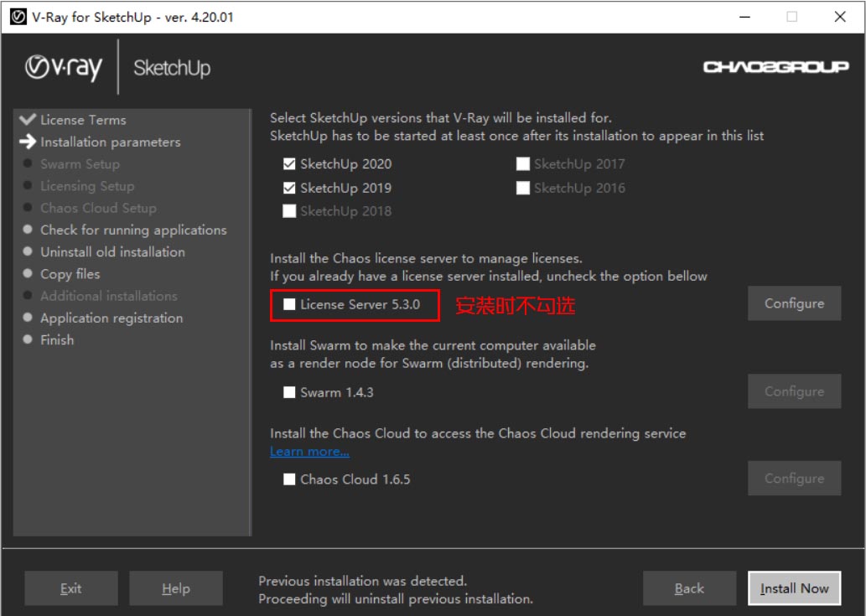Click the Chaos Group logo
866x616 pixels.
[x=775, y=67]
